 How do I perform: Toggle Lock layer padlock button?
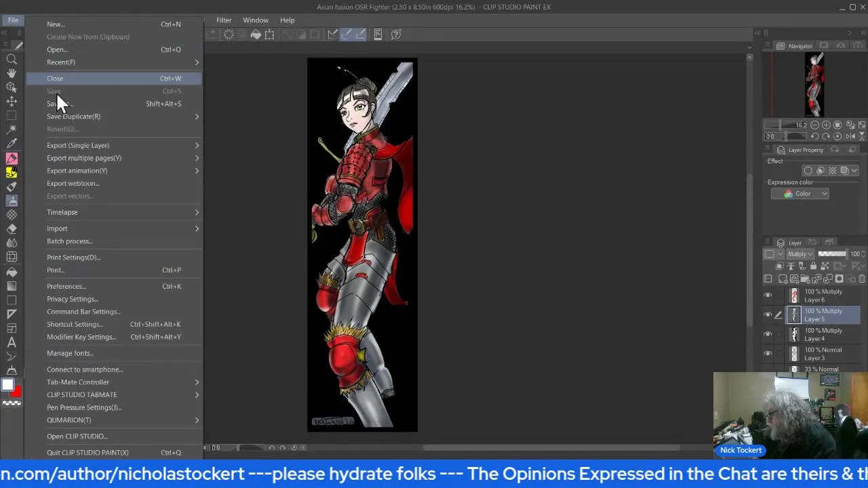click(x=813, y=266)
